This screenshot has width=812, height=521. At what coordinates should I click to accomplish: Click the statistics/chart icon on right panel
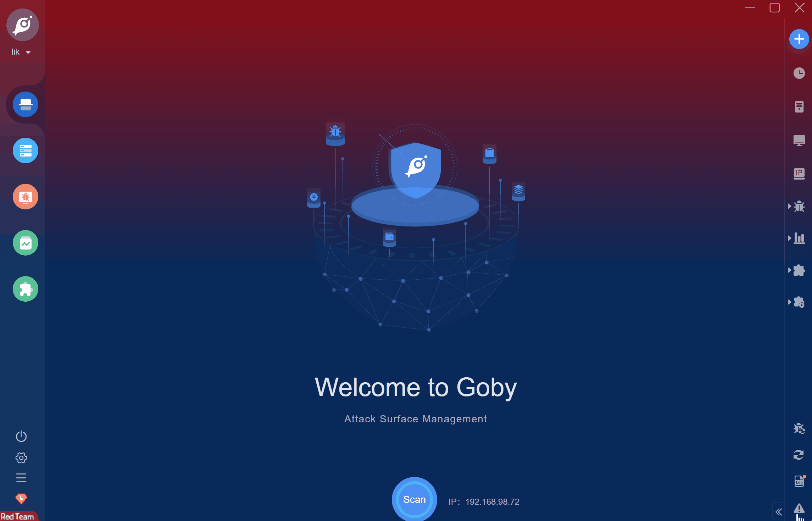click(799, 238)
